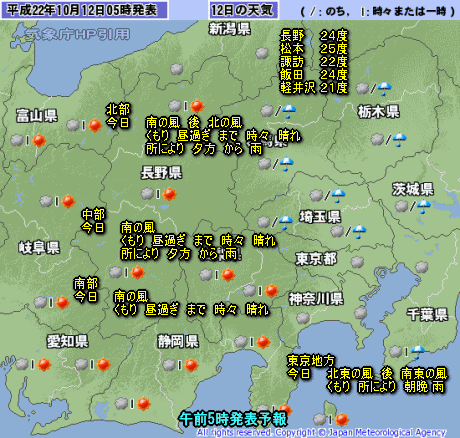This screenshot has width=460, height=438.
Task: Click the 長野県 prefecture label
Action: (161, 173)
